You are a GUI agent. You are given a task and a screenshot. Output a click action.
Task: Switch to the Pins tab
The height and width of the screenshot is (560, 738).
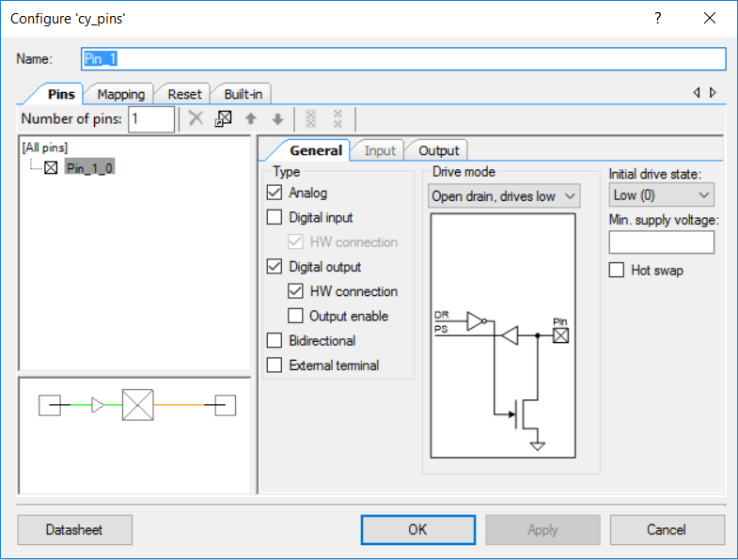[61, 94]
